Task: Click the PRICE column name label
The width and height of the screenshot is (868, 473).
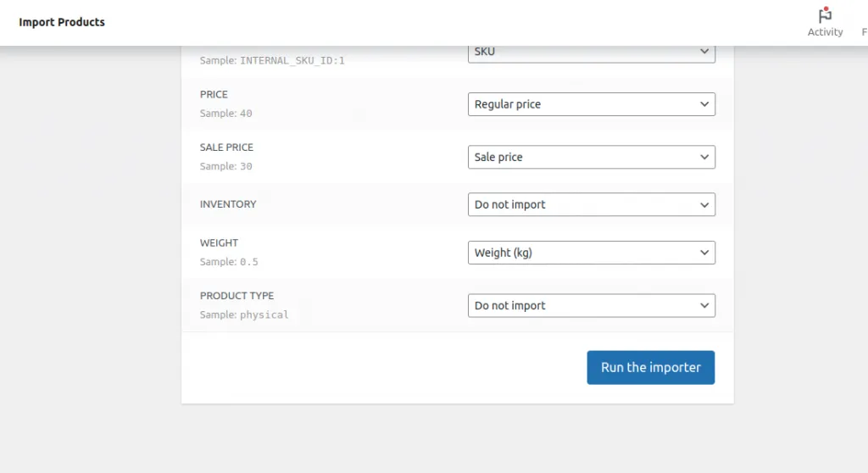Action: (x=214, y=94)
